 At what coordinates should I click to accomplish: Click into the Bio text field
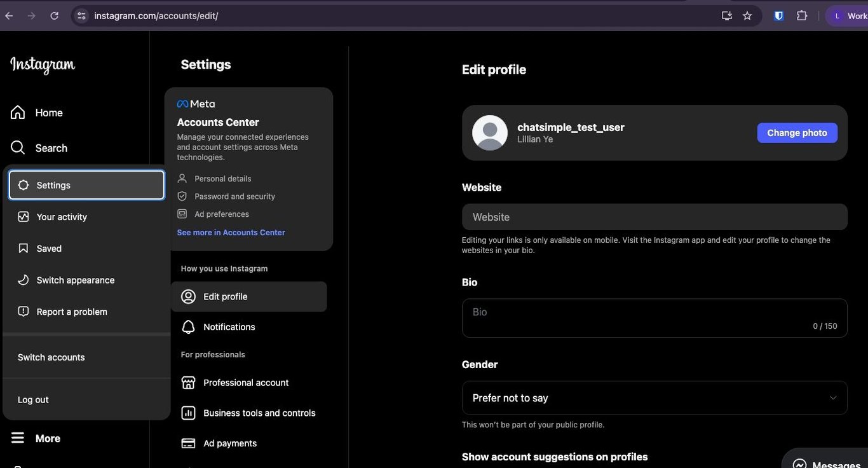click(654, 318)
